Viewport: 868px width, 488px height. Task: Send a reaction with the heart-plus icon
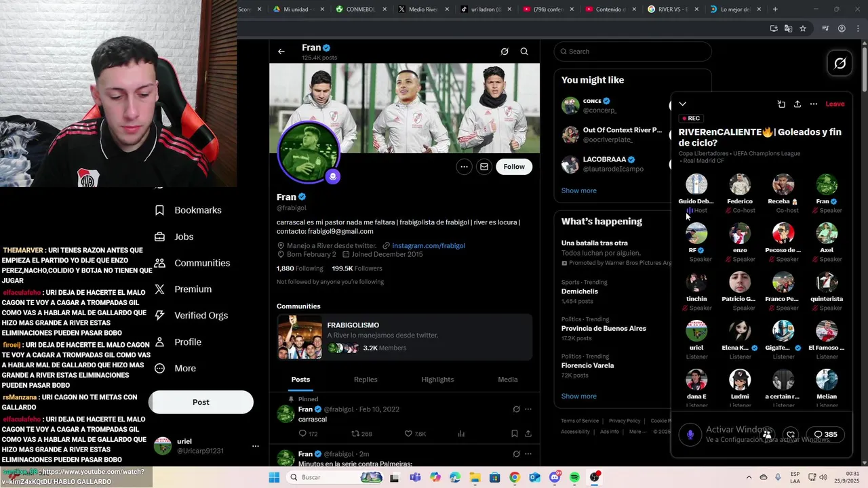coord(791,434)
